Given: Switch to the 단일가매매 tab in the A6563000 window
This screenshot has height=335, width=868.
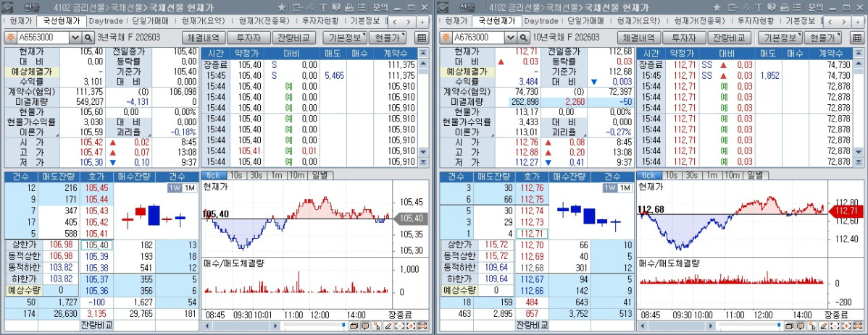Looking at the screenshot, I should coord(151,21).
